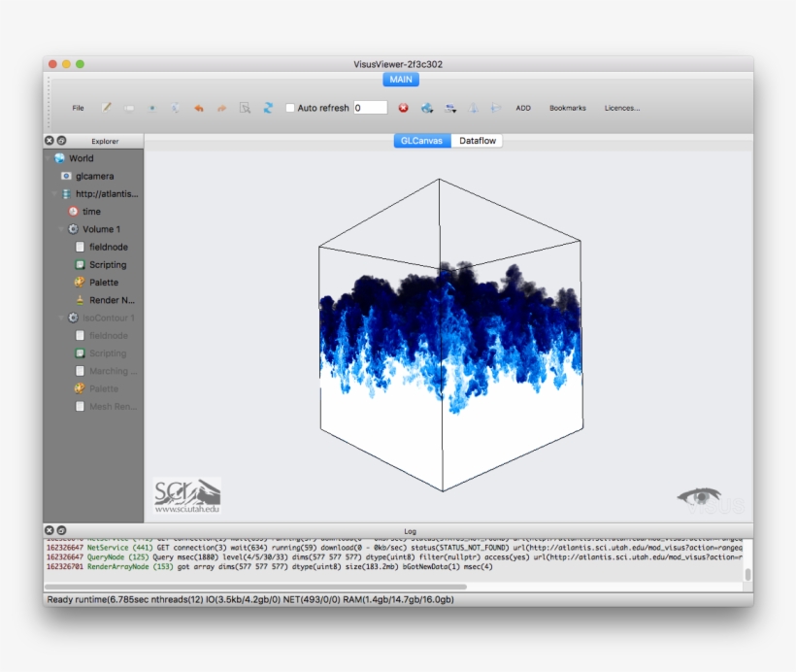The height and width of the screenshot is (672, 796).
Task: Click the blue refresh arrows icon
Action: pos(269,108)
